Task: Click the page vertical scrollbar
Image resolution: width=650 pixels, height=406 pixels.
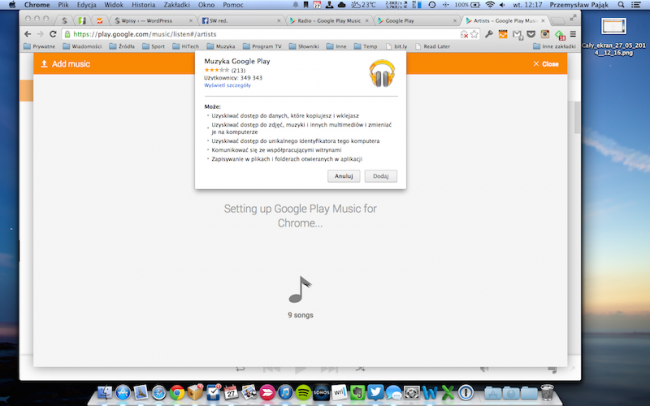Action: [577, 117]
